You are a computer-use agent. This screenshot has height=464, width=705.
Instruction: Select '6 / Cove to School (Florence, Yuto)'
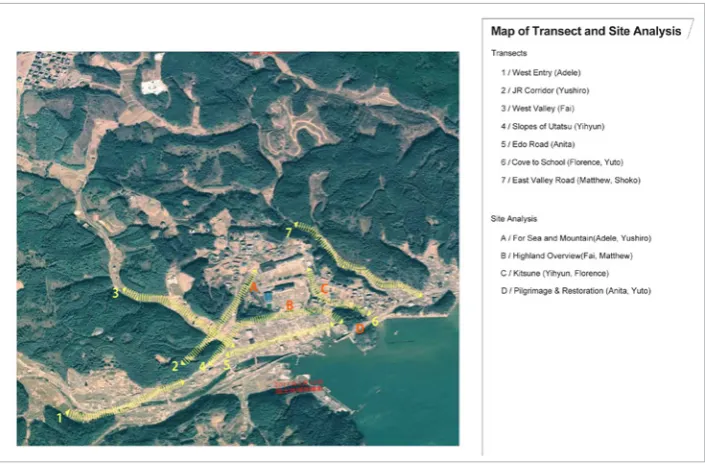pyautogui.click(x=562, y=162)
